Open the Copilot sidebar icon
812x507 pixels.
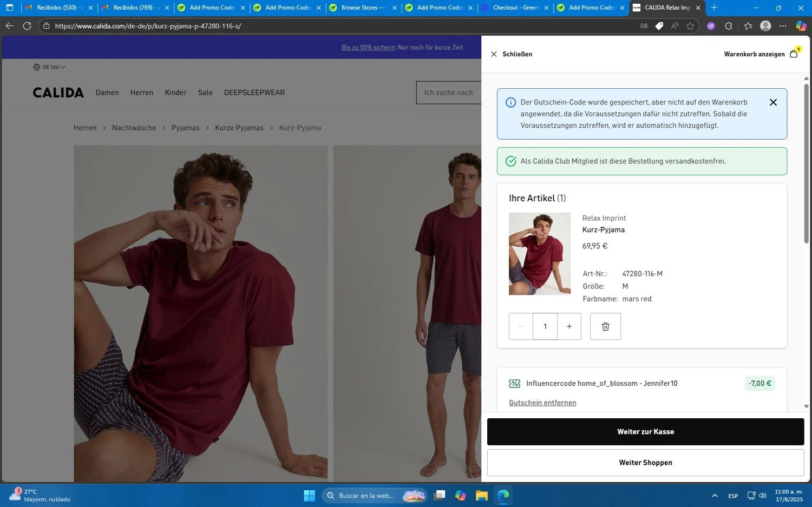[x=801, y=25]
